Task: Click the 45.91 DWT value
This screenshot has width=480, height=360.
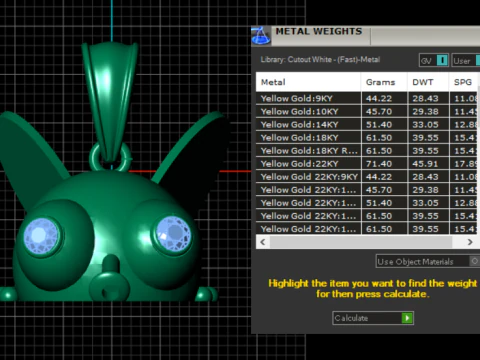Action: pyautogui.click(x=425, y=164)
